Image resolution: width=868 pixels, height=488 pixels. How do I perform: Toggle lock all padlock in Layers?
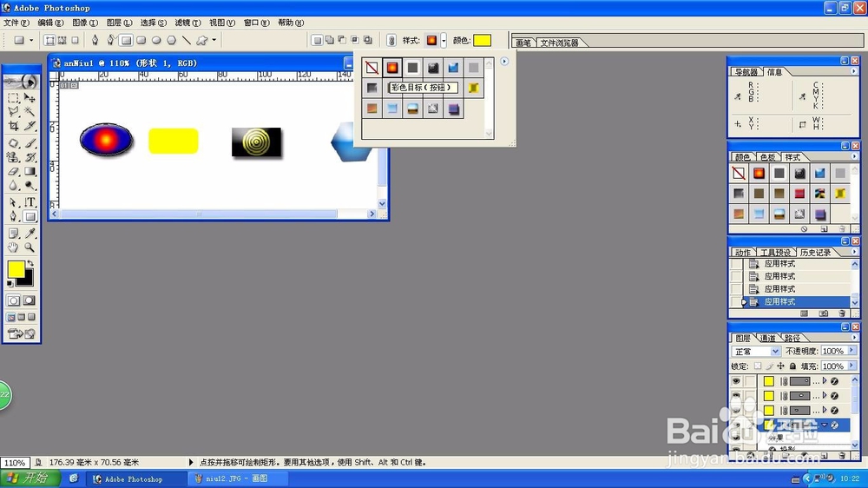(x=792, y=366)
